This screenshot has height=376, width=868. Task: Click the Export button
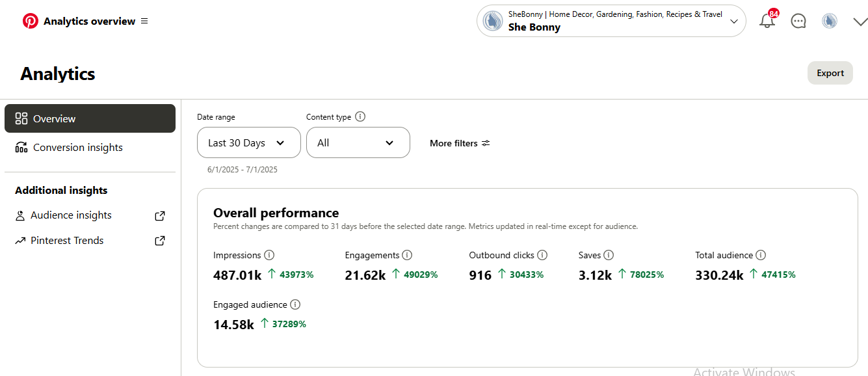830,73
